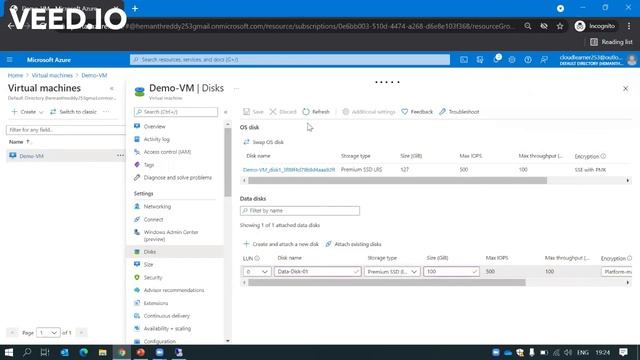Open the Azure portal hamburger menu
This screenshot has width=640, height=360.
9,60
